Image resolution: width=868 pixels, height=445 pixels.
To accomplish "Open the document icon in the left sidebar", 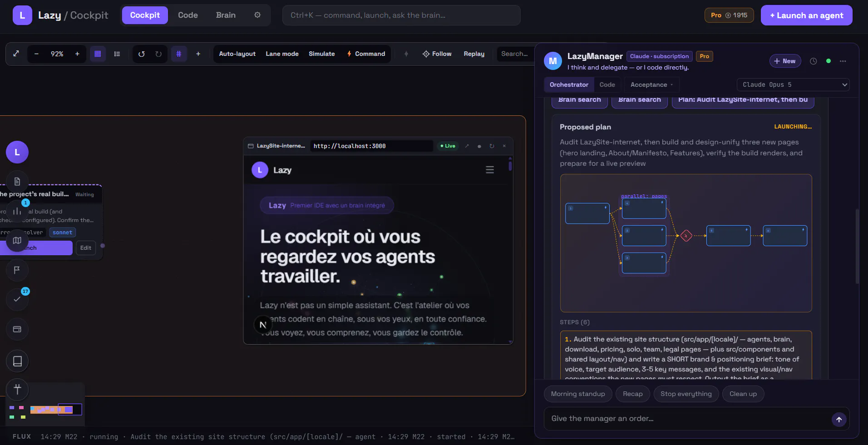I will click(x=17, y=182).
